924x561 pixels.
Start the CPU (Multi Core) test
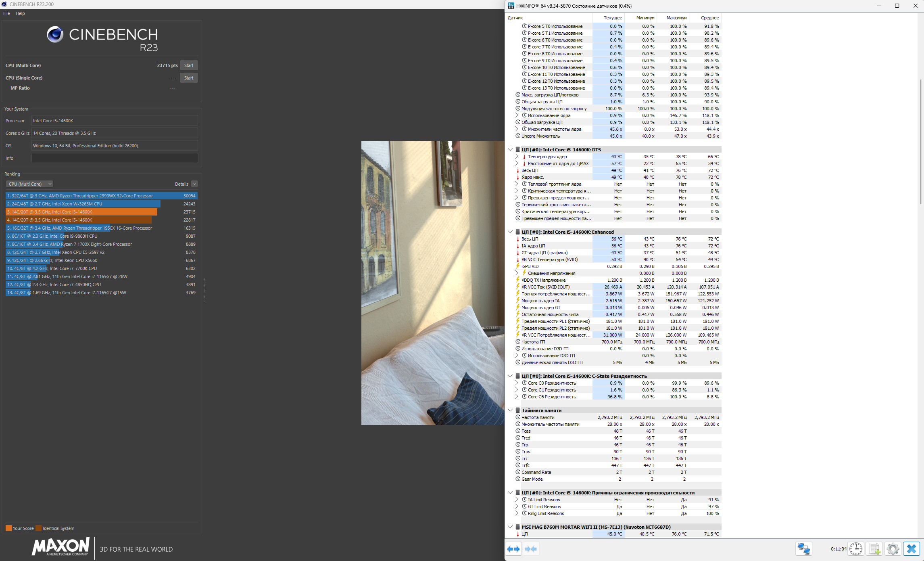[189, 65]
